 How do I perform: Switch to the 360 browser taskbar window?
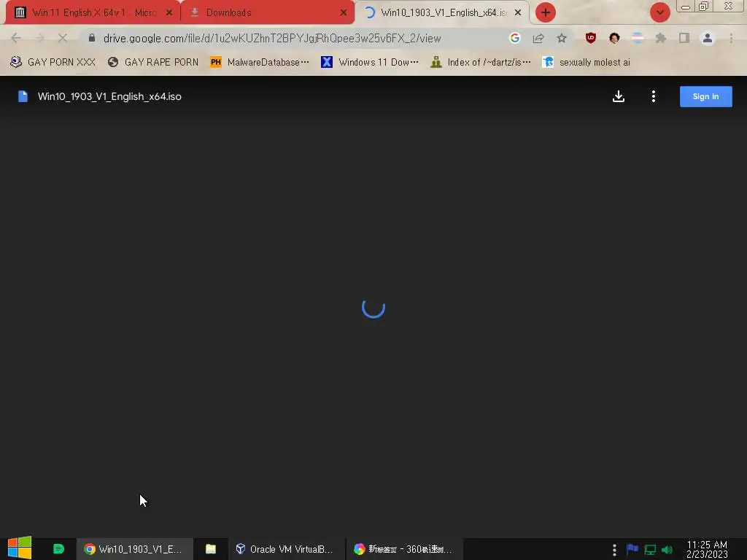pyautogui.click(x=403, y=549)
